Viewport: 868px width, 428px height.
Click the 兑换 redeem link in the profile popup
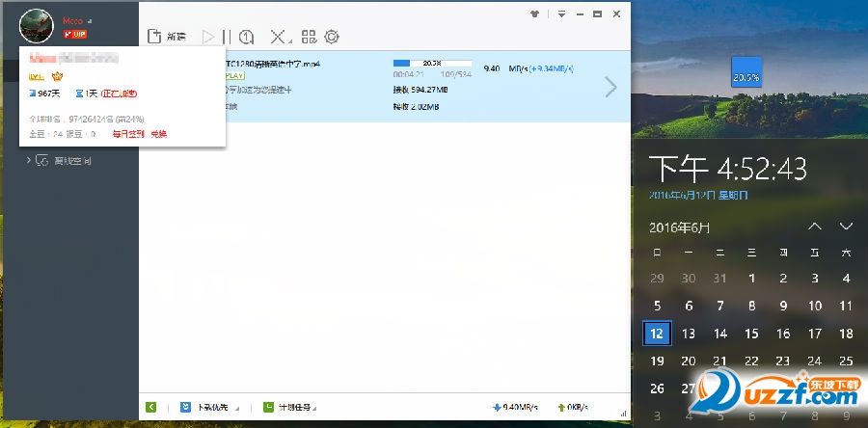click(158, 134)
